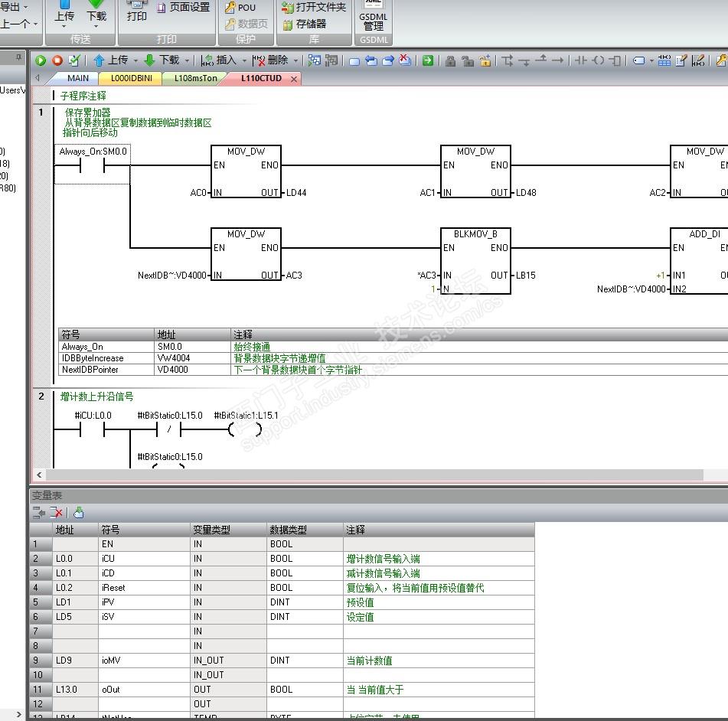Switch to the MAIN program tab
The width and height of the screenshot is (728, 721).
77,78
